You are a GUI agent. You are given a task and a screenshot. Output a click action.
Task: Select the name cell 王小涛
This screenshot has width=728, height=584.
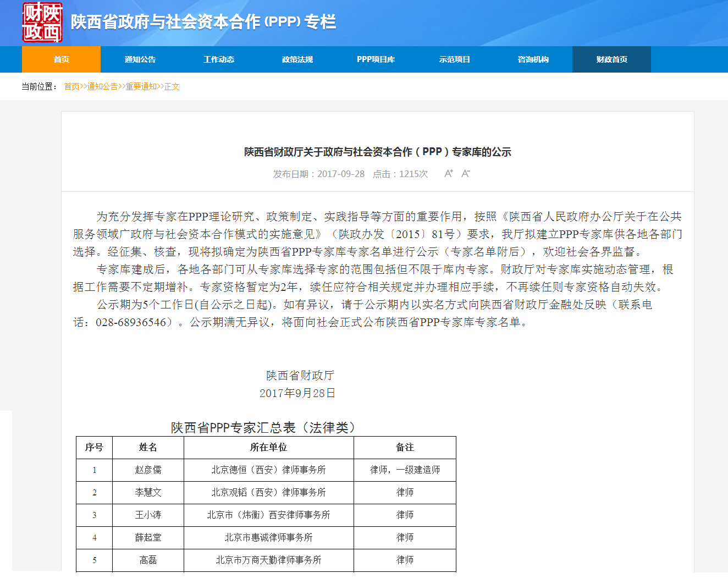point(148,515)
